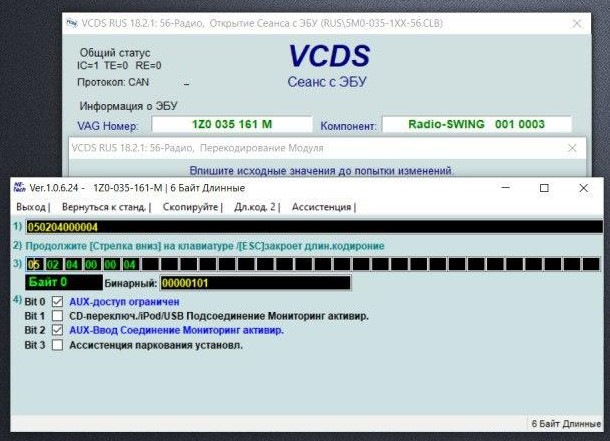Click the VAG Номер field 1Z0 035 161 M

click(232, 124)
